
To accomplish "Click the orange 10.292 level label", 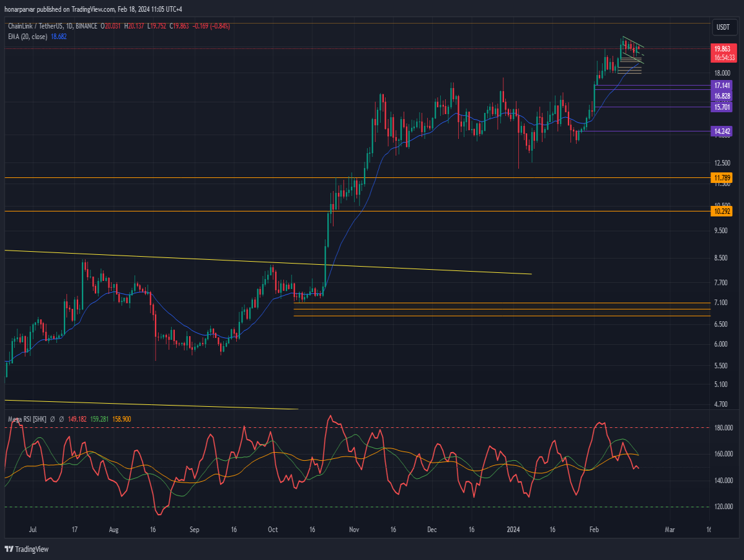I will pyautogui.click(x=722, y=211).
